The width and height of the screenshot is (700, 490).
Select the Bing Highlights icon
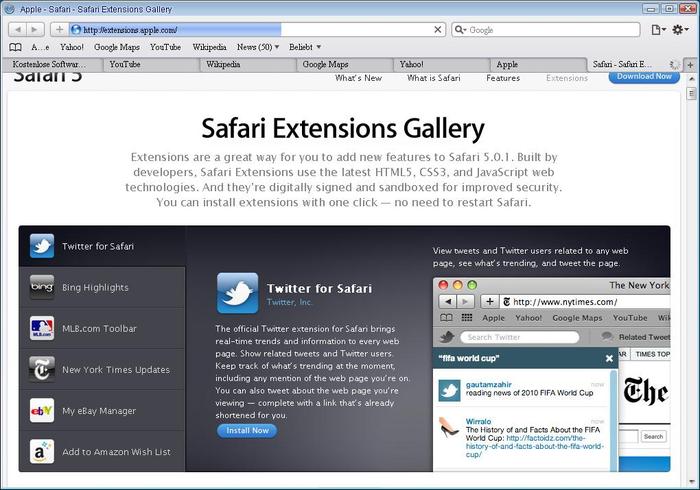pos(42,287)
